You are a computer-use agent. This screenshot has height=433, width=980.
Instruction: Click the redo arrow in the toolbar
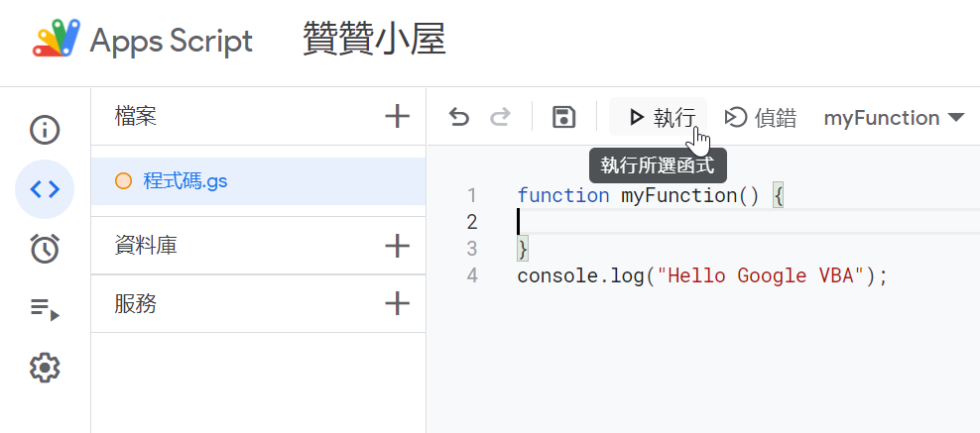click(x=500, y=117)
